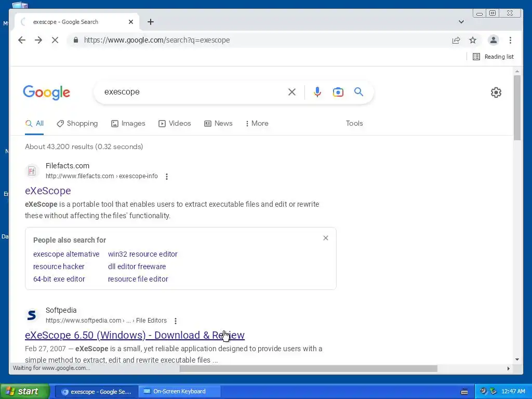Go forward to the next page
Image resolution: width=532 pixels, height=399 pixels.
click(38, 40)
